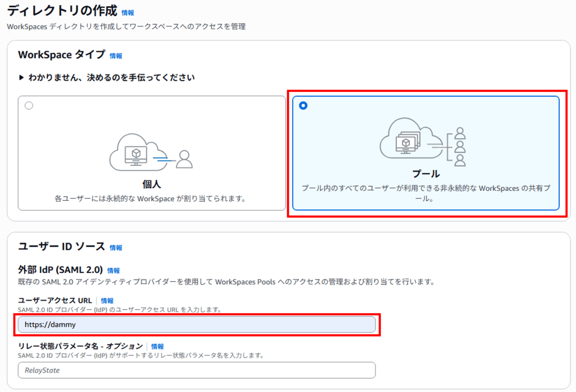This screenshot has height=392, width=576.
Task: Click the RelayState input field
Action: click(x=197, y=370)
